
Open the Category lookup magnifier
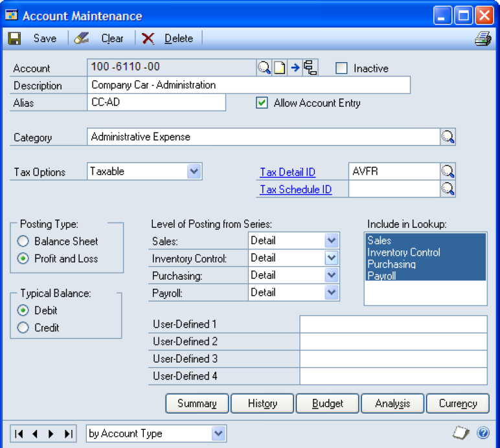pyautogui.click(x=448, y=137)
